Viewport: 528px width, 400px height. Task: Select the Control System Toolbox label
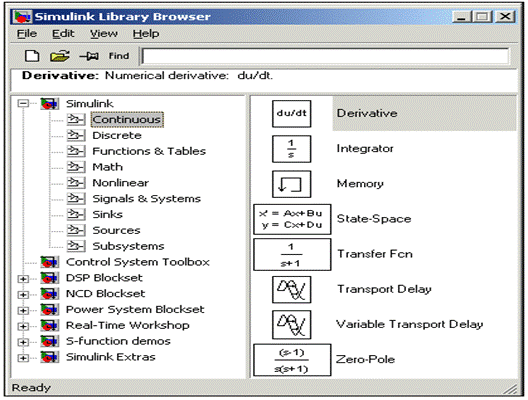[x=138, y=262]
